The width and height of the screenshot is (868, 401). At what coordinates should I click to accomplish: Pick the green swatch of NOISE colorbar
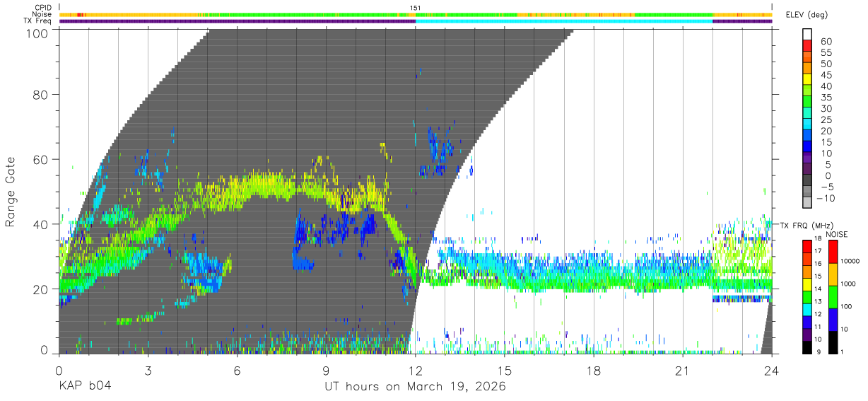point(833,296)
